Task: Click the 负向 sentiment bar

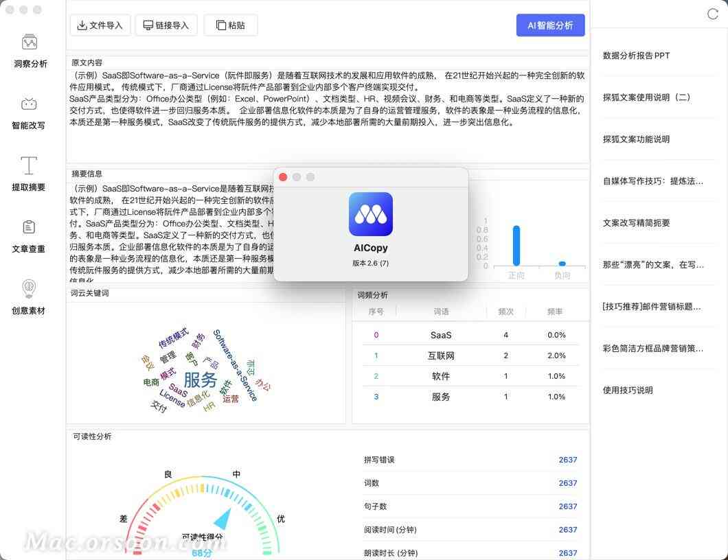Action: [x=562, y=264]
